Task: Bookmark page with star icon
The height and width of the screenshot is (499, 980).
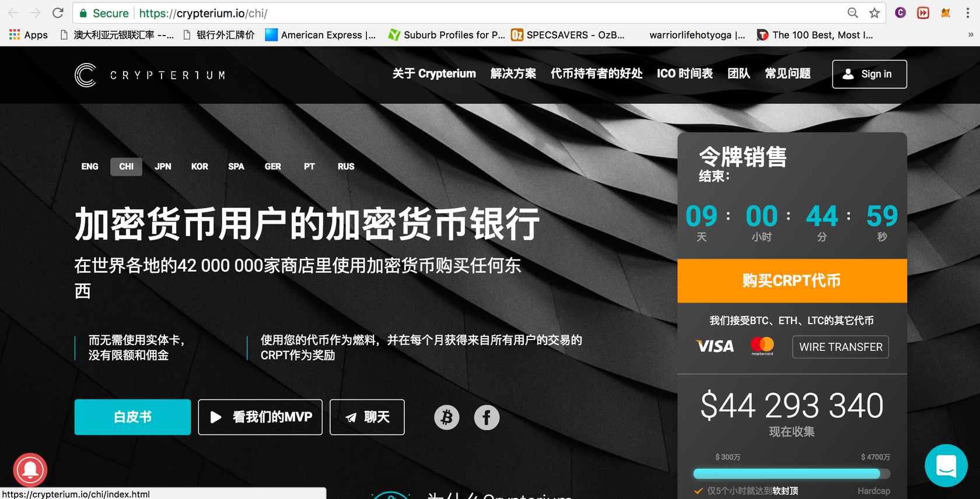Action: pos(874,13)
